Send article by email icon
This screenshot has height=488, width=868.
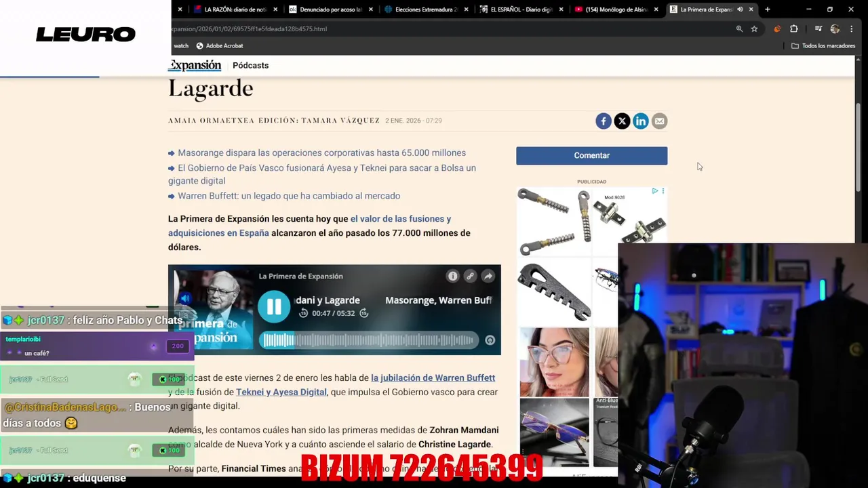(659, 121)
